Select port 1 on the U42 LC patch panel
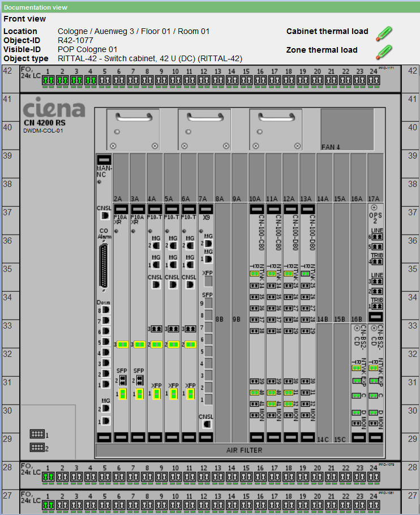The width and height of the screenshot is (420, 515). [48, 81]
